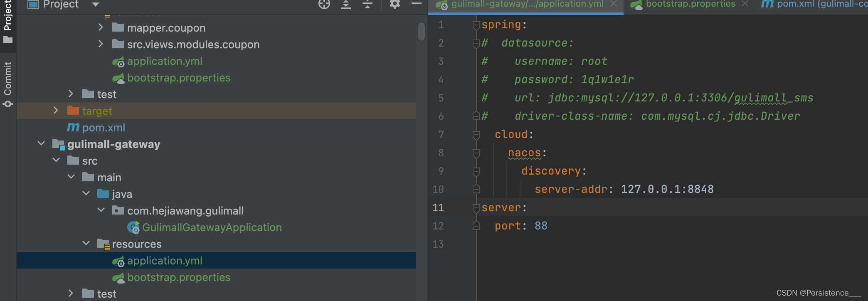Select the orange target folder
The width and height of the screenshot is (868, 301).
tap(97, 111)
